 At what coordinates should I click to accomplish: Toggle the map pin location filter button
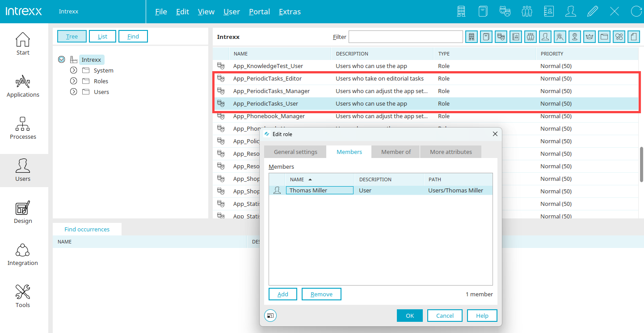click(x=575, y=37)
